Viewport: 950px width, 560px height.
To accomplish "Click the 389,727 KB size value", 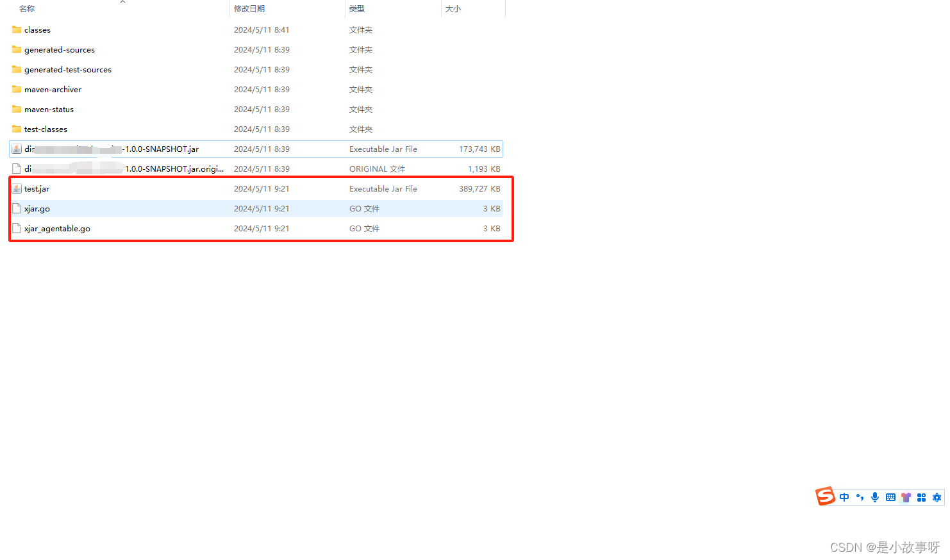I will point(479,188).
